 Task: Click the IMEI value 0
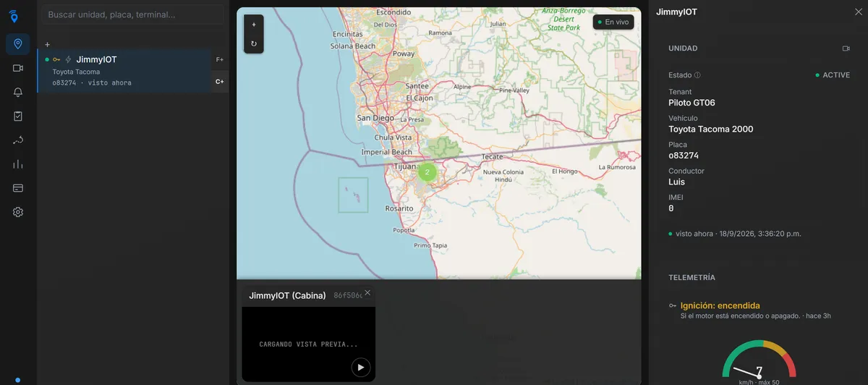click(x=671, y=208)
